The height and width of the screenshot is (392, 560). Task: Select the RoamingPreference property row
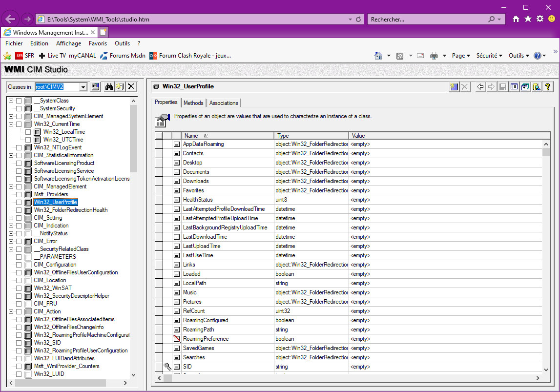[206, 339]
